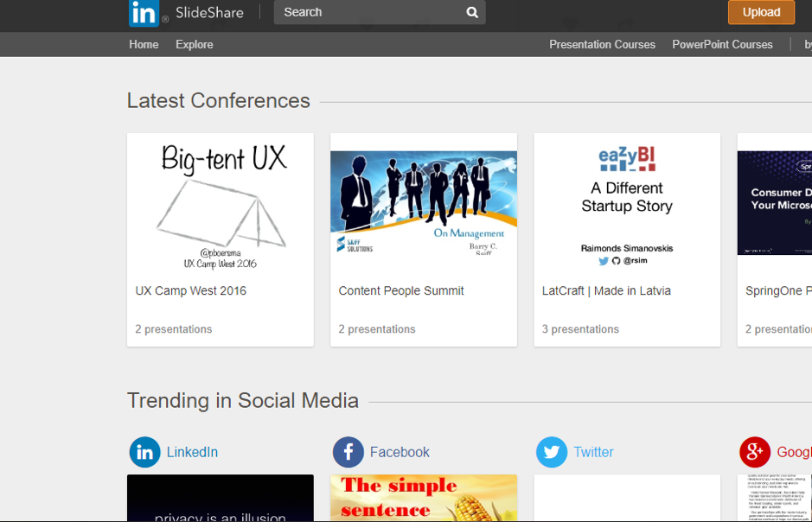Open LatCraft Made in Latvia conference
The width and height of the screenshot is (812, 522).
[606, 290]
